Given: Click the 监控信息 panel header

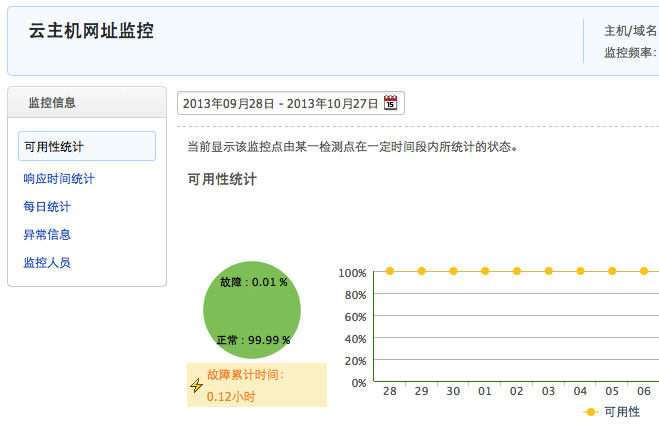Looking at the screenshot, I should point(87,102).
